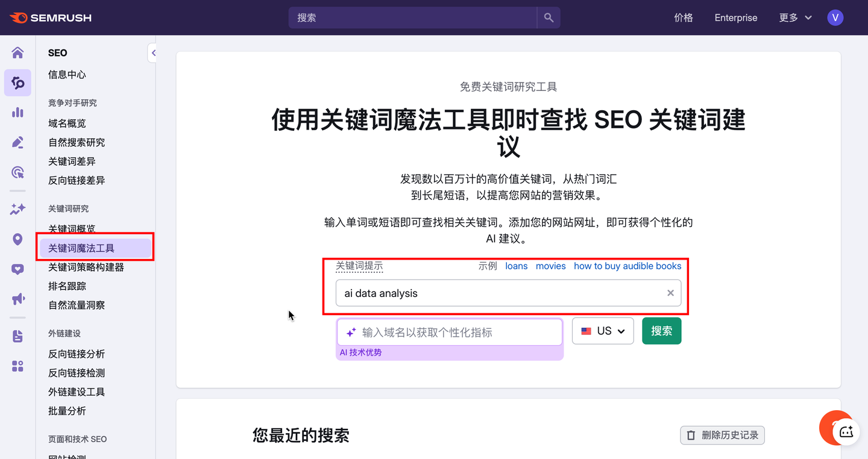Open the Home icon in left rail
This screenshot has height=459, width=868.
17,53
